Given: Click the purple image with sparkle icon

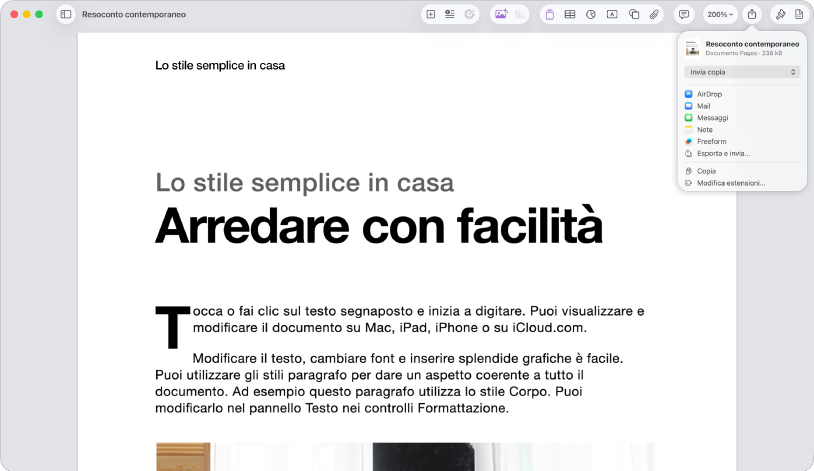Looking at the screenshot, I should coord(501,15).
